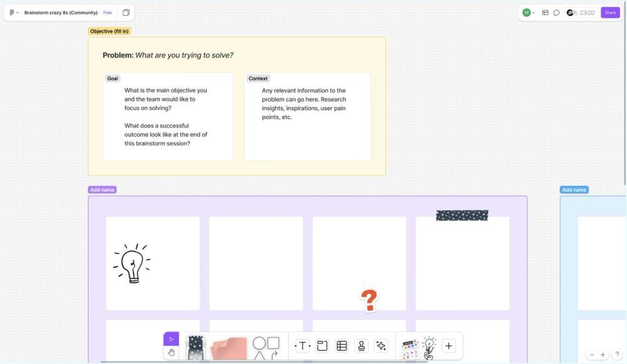The height and width of the screenshot is (364, 627).
Task: Open the Table tool
Action: 340,345
